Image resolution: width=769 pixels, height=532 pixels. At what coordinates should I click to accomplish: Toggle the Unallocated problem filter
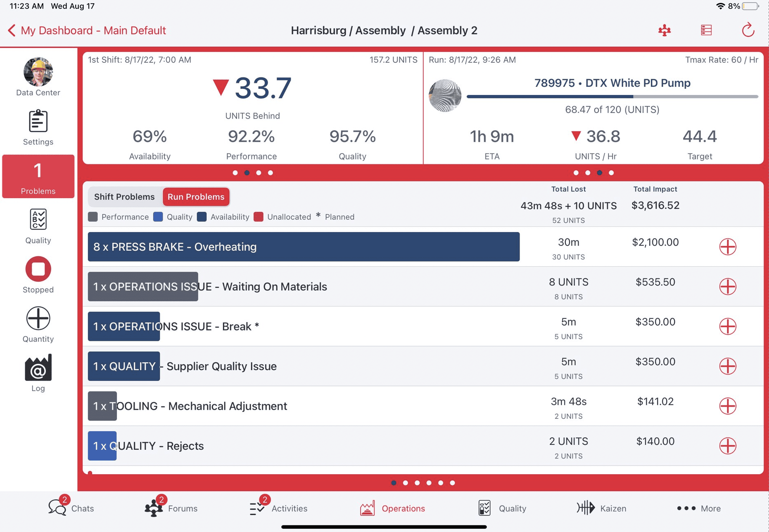click(283, 217)
